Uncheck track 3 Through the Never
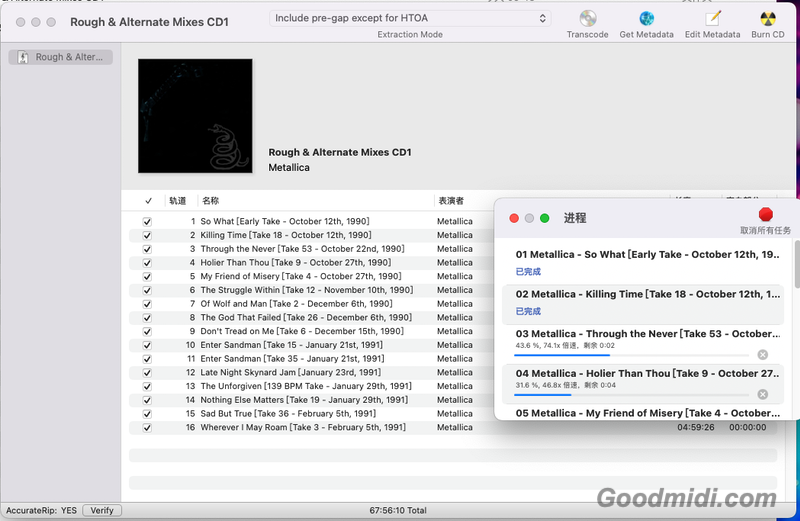Image resolution: width=800 pixels, height=521 pixels. point(147,249)
